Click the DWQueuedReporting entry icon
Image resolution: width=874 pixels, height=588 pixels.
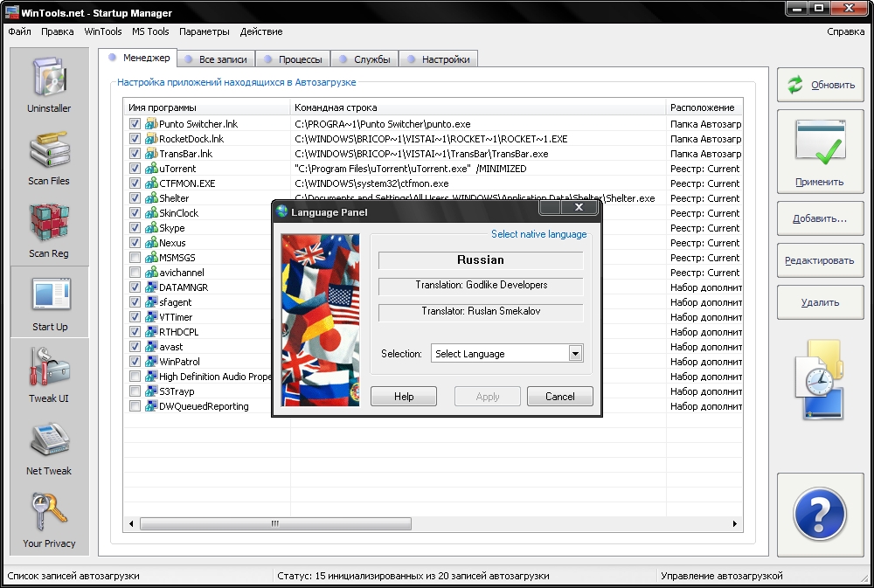pos(151,406)
